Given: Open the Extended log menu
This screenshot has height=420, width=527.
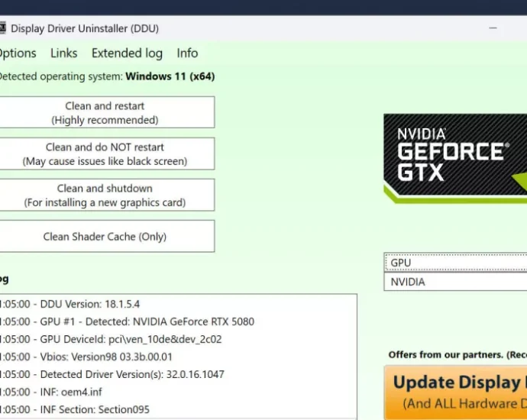Looking at the screenshot, I should [127, 53].
